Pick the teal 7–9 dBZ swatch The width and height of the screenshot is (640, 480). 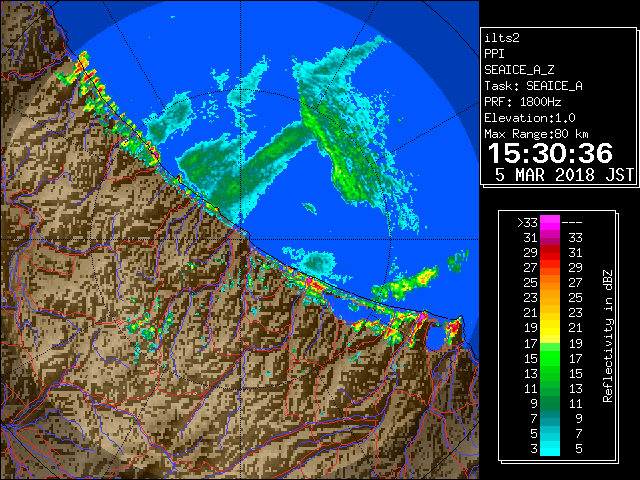point(550,418)
